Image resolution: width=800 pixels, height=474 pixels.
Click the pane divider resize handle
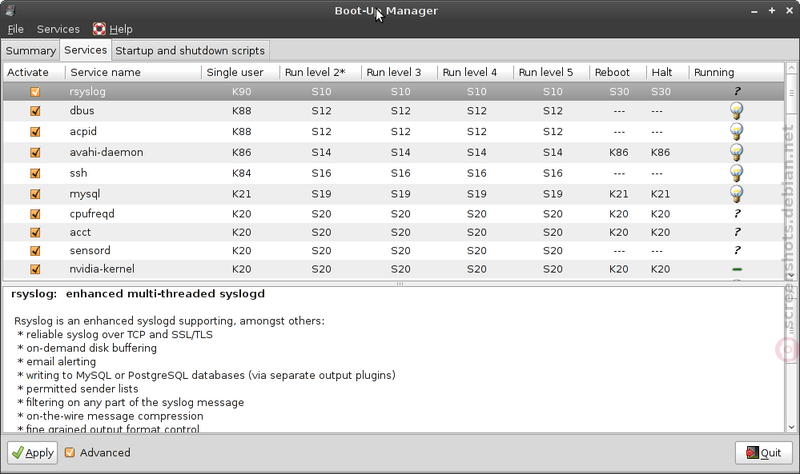[x=400, y=283]
